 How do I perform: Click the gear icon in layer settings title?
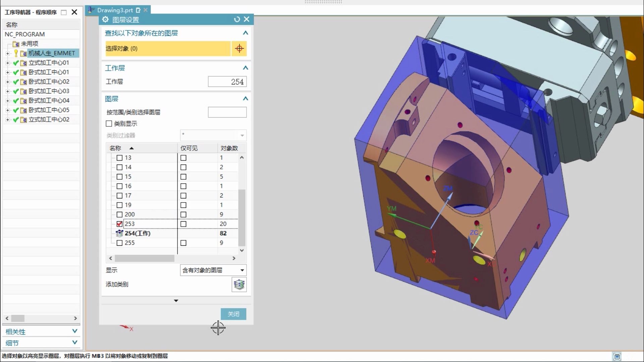click(x=105, y=19)
